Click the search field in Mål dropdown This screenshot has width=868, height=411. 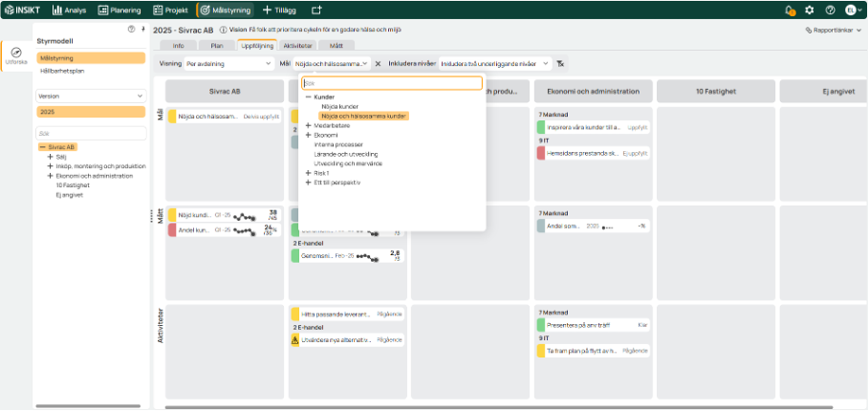point(392,83)
